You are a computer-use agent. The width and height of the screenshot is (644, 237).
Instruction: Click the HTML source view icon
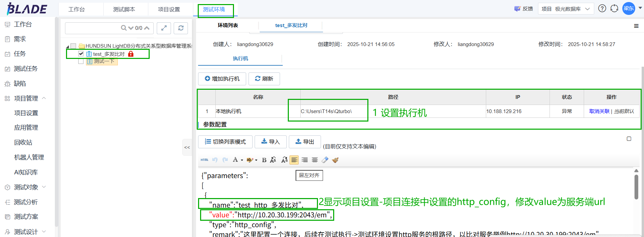205,160
